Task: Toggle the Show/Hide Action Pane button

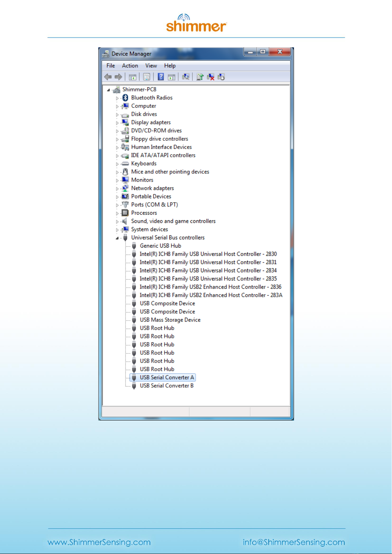Action: pyautogui.click(x=171, y=77)
